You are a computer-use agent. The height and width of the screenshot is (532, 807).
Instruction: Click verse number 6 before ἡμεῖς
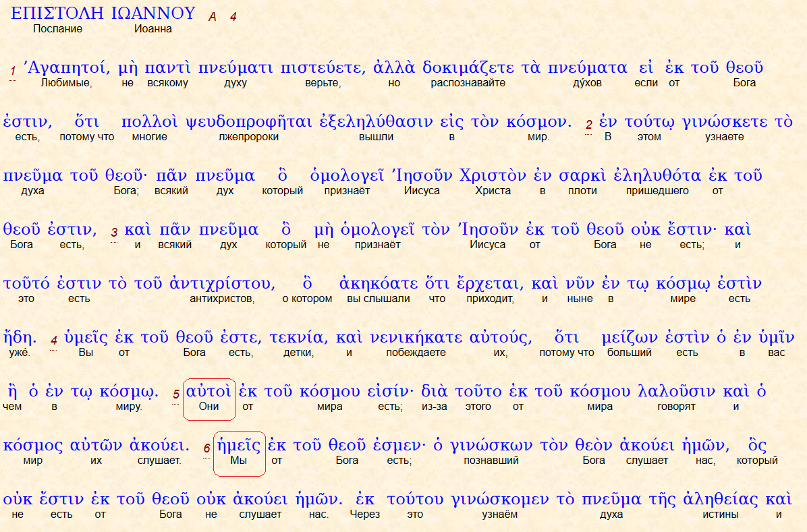[x=206, y=448]
